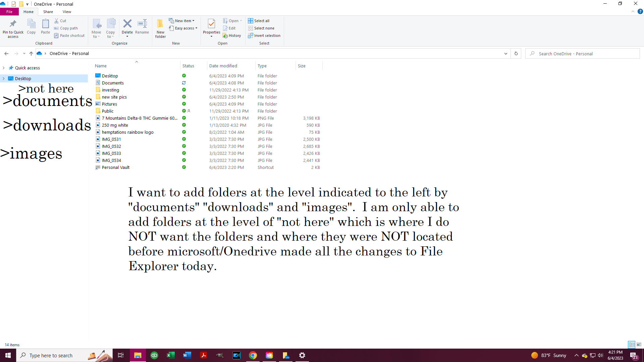The height and width of the screenshot is (362, 644).
Task: Click the History ribbon command
Action: (x=232, y=36)
